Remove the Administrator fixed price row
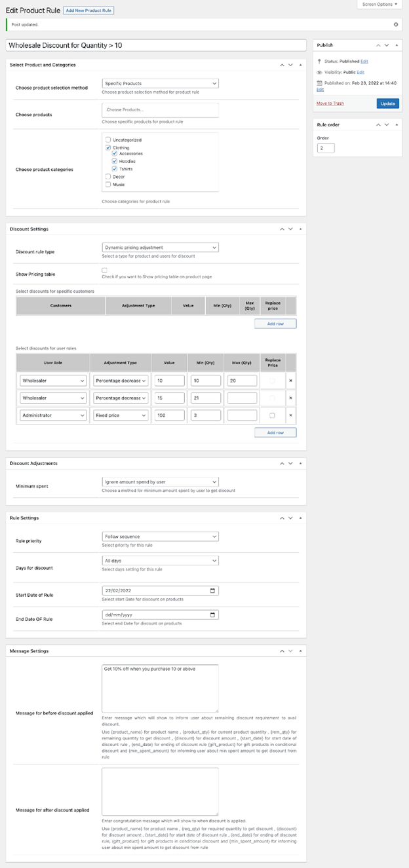Image resolution: width=409 pixels, height=868 pixels. click(291, 415)
